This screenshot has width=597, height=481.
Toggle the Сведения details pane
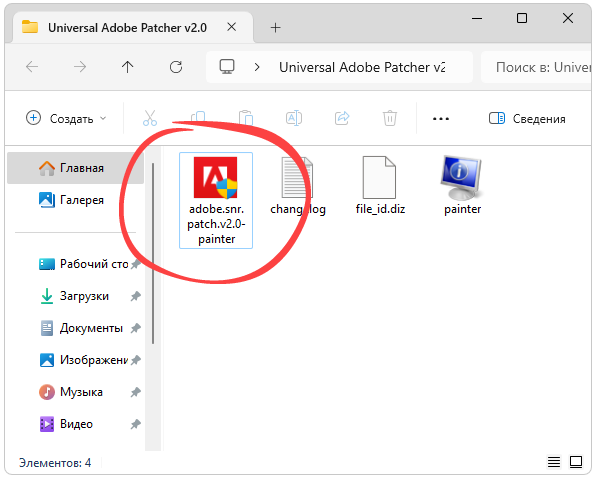click(527, 118)
